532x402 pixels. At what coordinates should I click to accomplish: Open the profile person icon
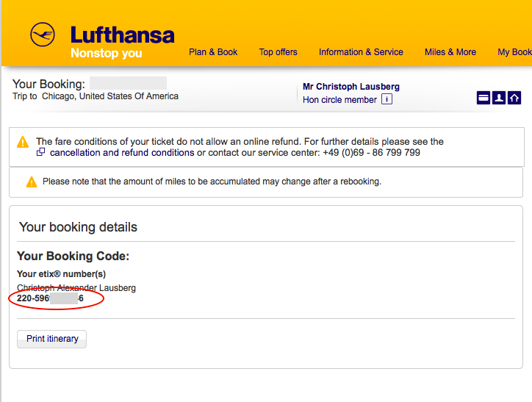pyautogui.click(x=499, y=98)
